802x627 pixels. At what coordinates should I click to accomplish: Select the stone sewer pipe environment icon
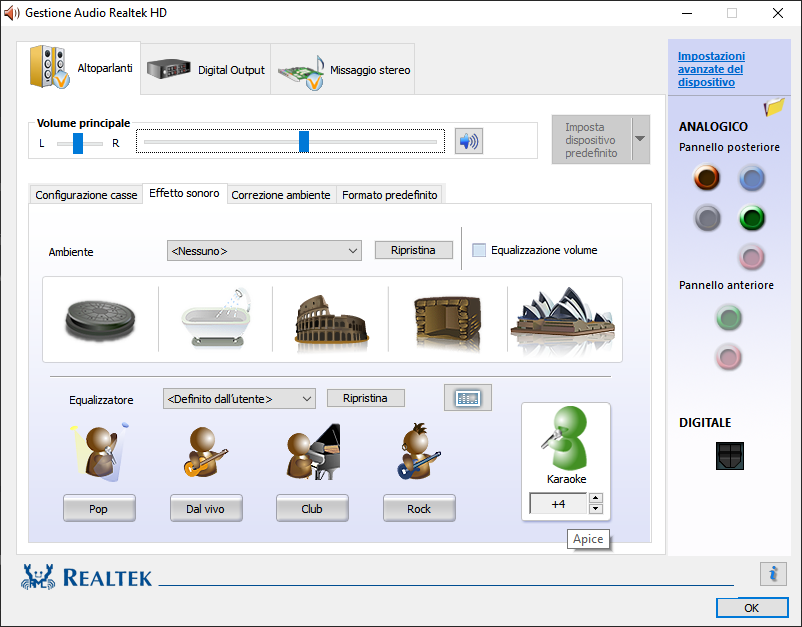(100, 320)
